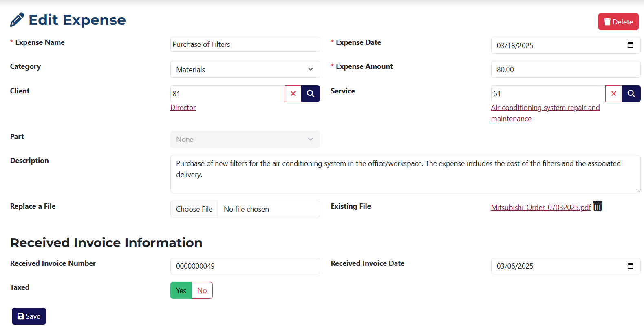Focus the Service ID field showing 61
644x327 pixels.
(548, 94)
